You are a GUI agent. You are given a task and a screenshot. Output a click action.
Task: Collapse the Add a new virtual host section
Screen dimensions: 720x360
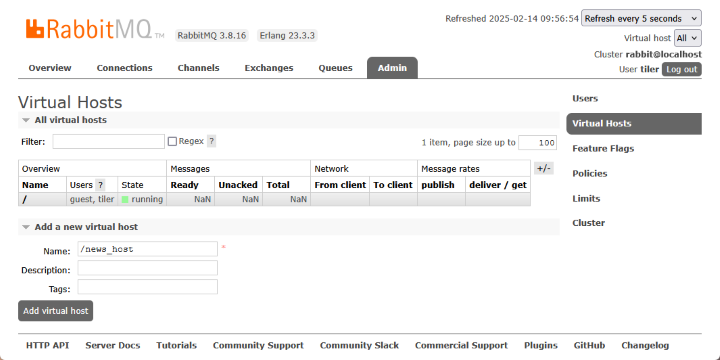pyautogui.click(x=80, y=227)
